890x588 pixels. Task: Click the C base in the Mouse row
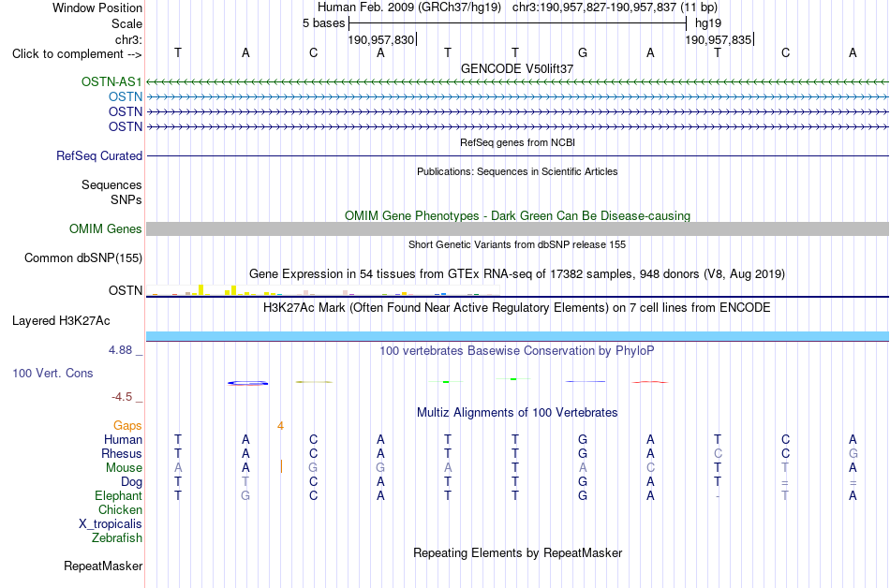tap(650, 468)
